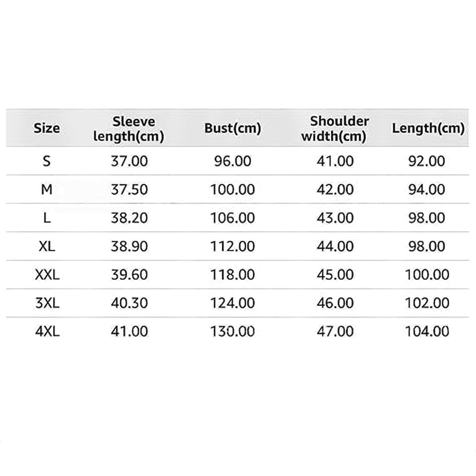Click the 130.00 bust value
The width and height of the screenshot is (476, 476).
point(233,331)
